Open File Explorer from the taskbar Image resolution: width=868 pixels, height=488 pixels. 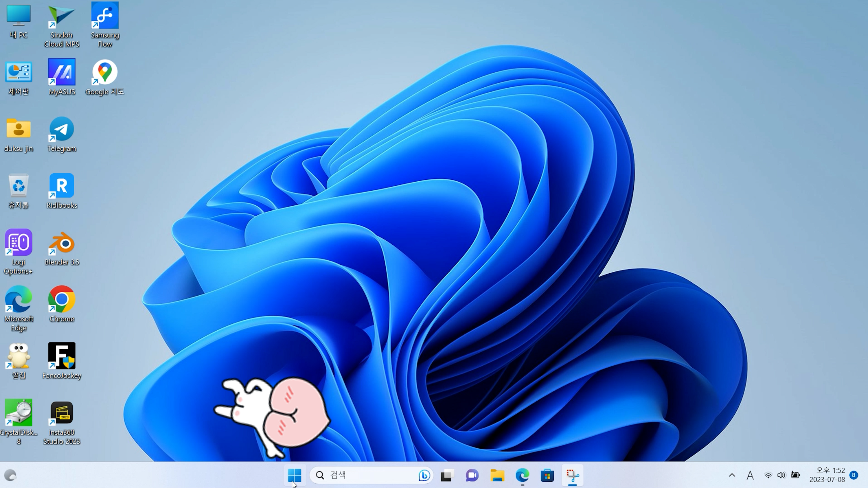(x=497, y=475)
